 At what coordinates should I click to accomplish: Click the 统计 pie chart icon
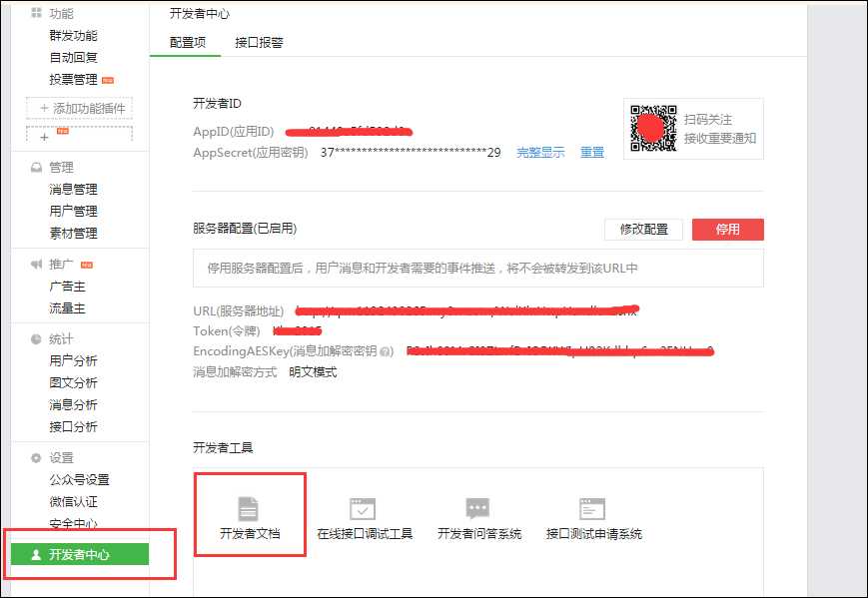tap(37, 339)
